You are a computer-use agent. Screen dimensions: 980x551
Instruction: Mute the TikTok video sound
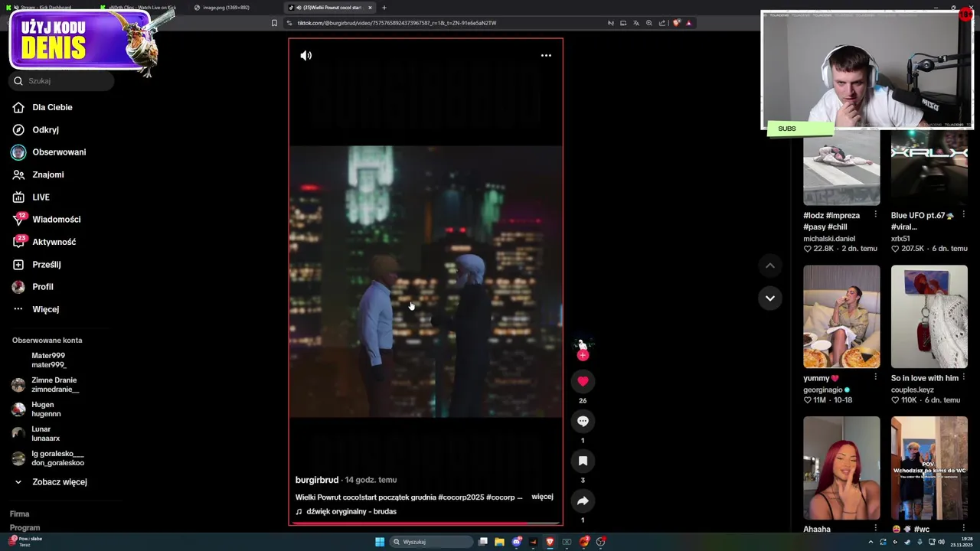(x=305, y=55)
